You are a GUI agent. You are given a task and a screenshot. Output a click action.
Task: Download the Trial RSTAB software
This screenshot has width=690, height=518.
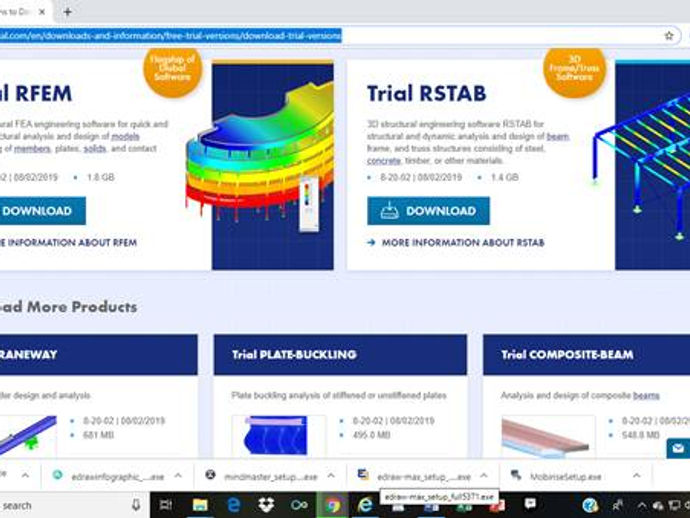pyautogui.click(x=428, y=211)
